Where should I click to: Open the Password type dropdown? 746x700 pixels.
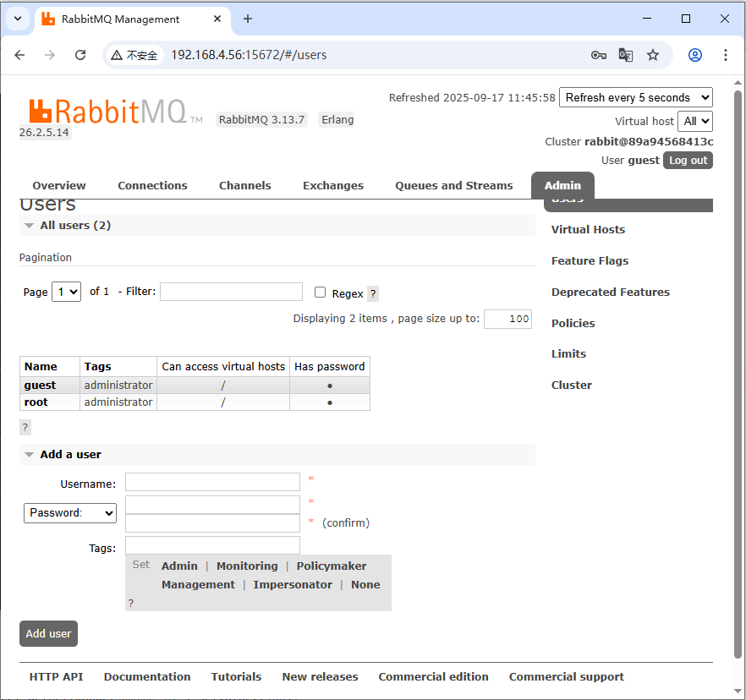tap(69, 512)
